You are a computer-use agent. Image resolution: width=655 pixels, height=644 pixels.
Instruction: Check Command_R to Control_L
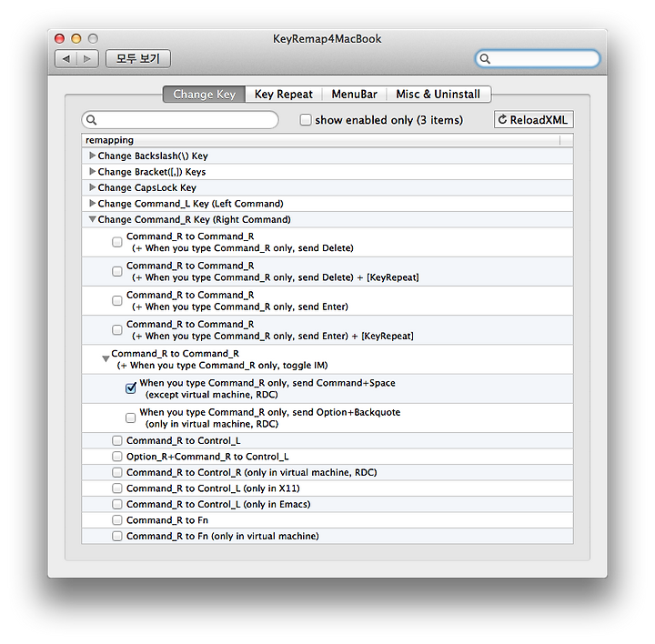(x=117, y=440)
